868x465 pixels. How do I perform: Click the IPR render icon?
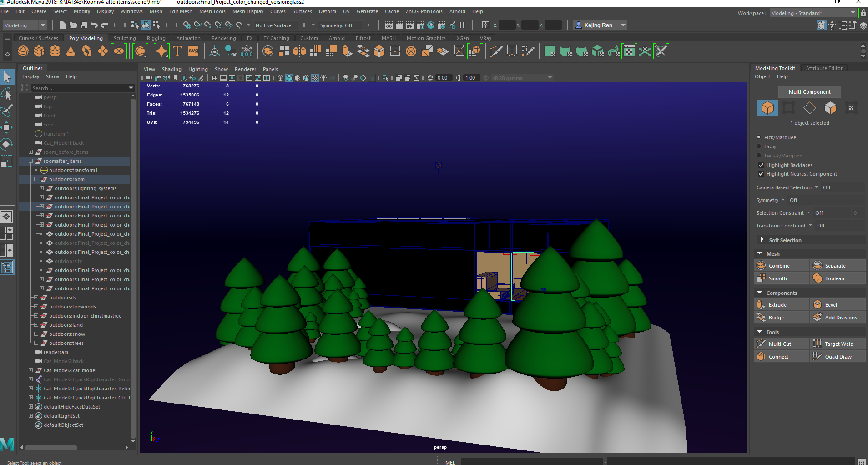point(409,25)
